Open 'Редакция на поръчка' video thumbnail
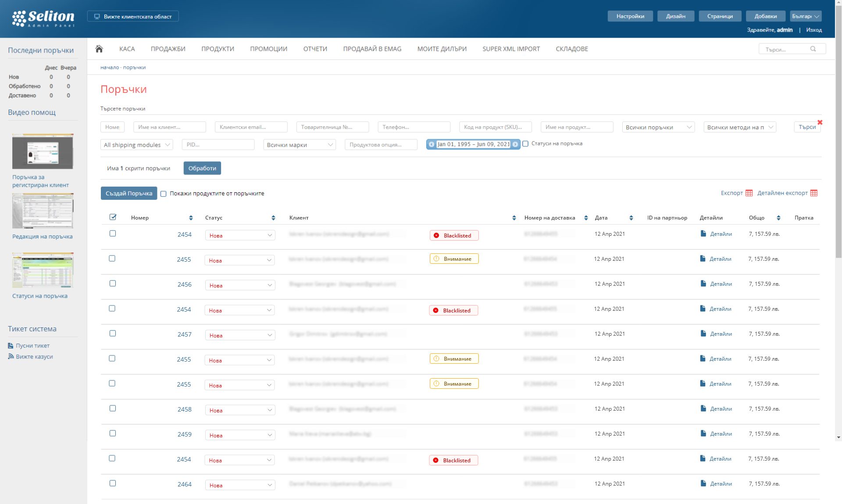 [x=43, y=211]
